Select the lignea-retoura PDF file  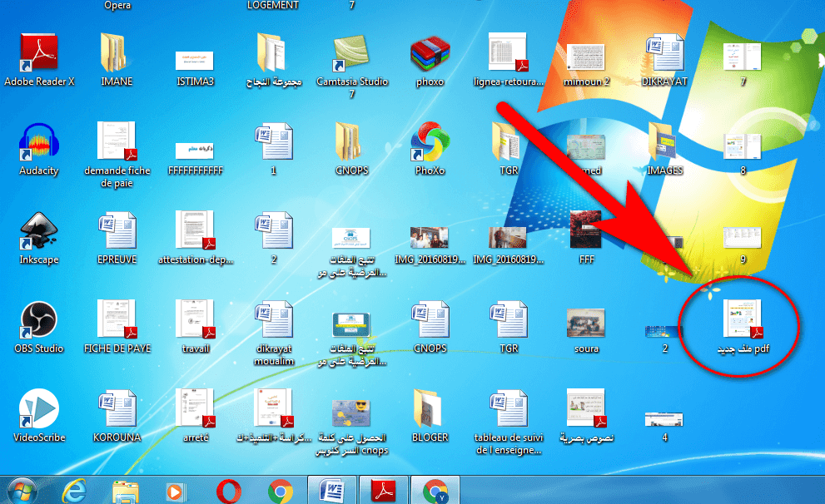coord(508,52)
